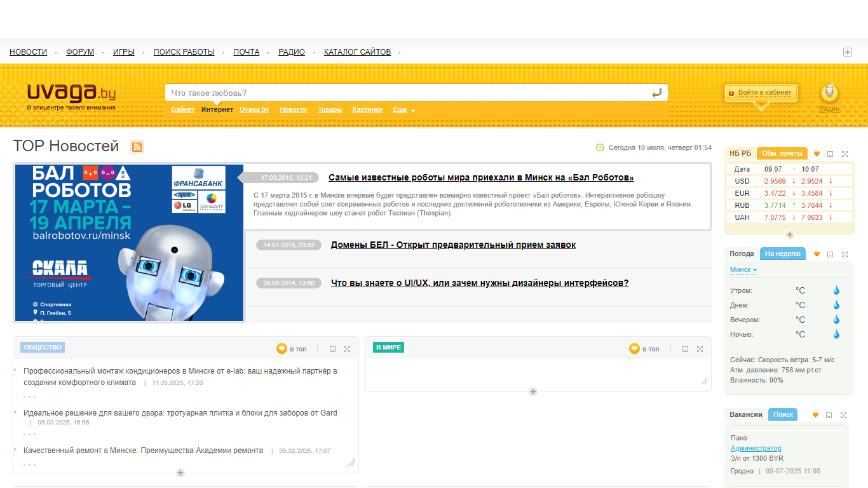
Task: Minimize the currency rates widget
Action: (830, 154)
